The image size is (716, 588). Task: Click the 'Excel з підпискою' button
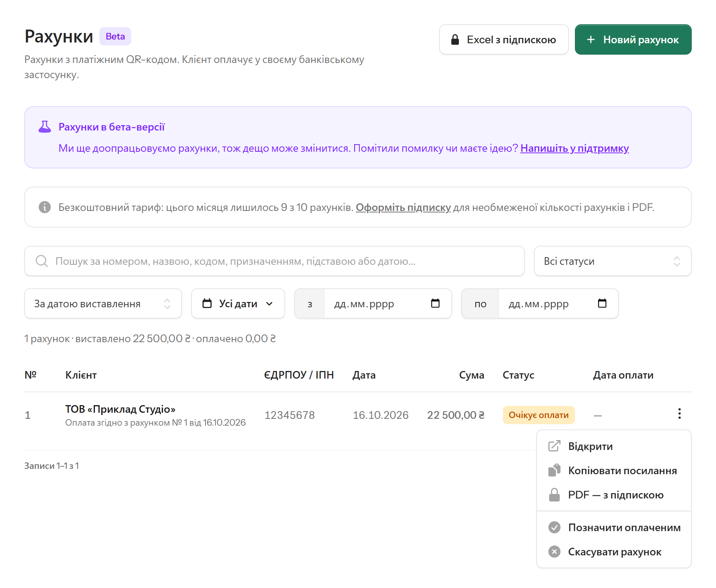pyautogui.click(x=504, y=39)
